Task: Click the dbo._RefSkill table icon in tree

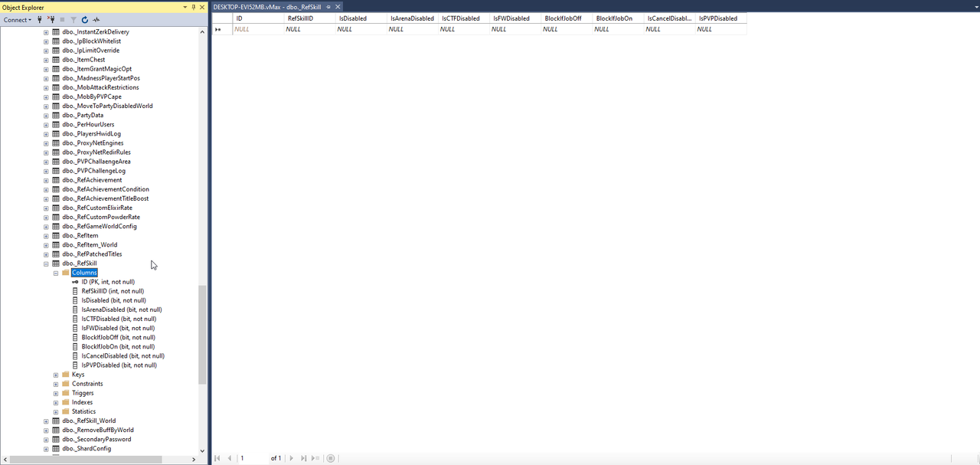Action: [56, 264]
